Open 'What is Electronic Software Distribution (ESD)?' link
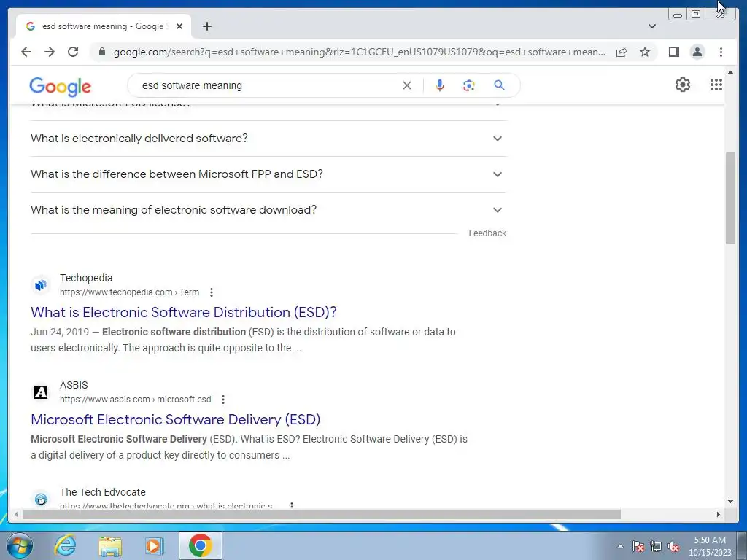The height and width of the screenshot is (560, 747). pyautogui.click(x=183, y=312)
